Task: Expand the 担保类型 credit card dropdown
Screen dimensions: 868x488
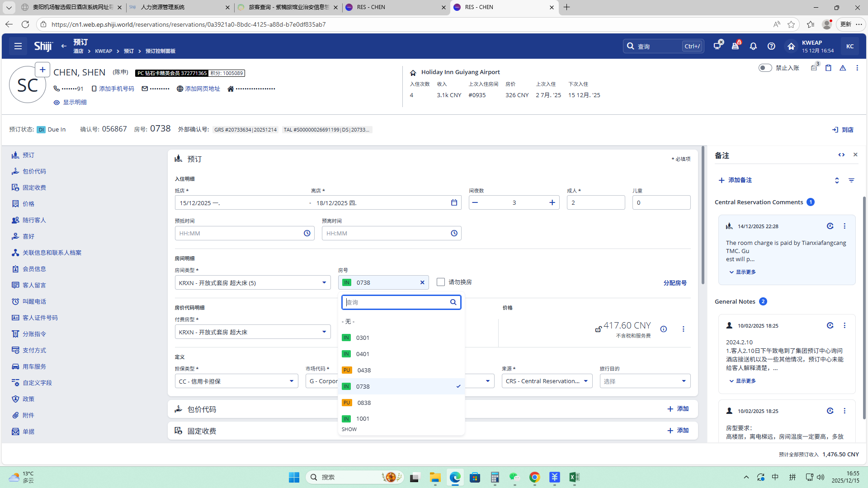Action: (236, 381)
